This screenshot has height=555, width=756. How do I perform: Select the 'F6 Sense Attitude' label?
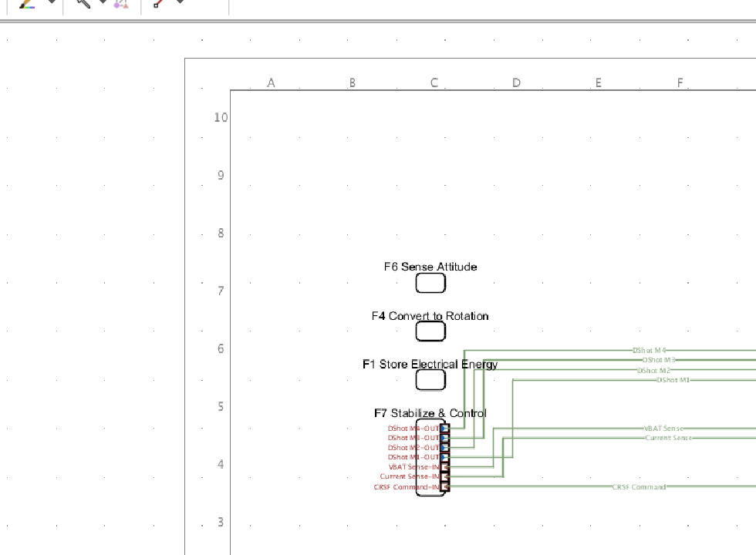tap(430, 267)
